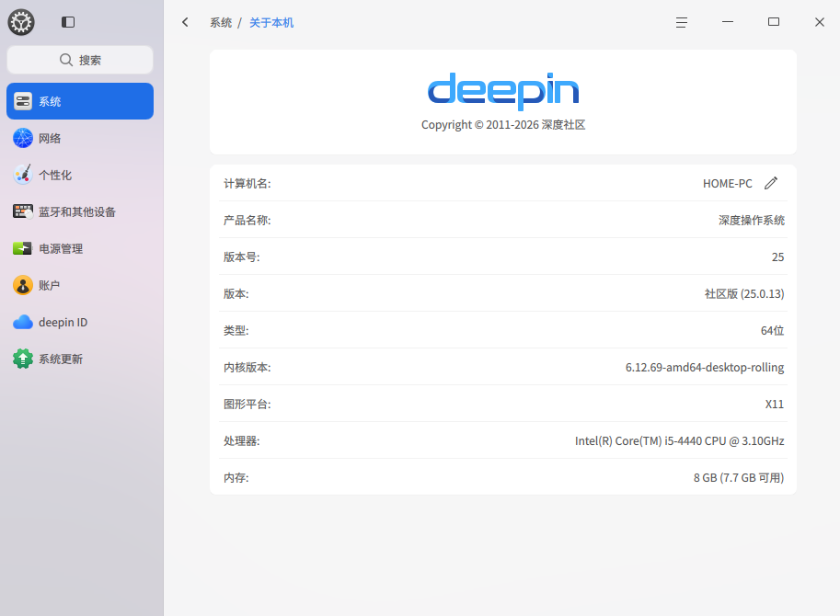
Task: Open the 个性化 personalization settings
Action: (80, 175)
